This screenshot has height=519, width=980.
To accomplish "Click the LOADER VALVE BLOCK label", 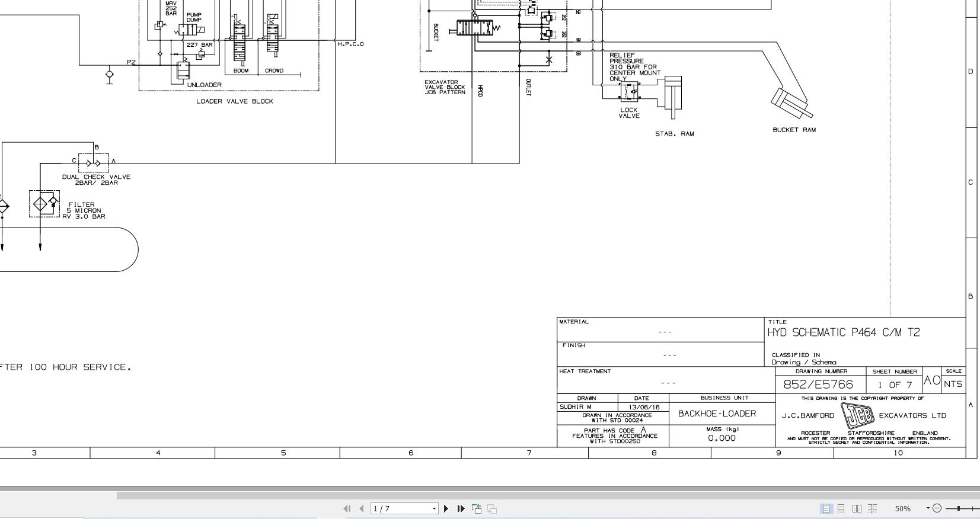I will pyautogui.click(x=235, y=101).
